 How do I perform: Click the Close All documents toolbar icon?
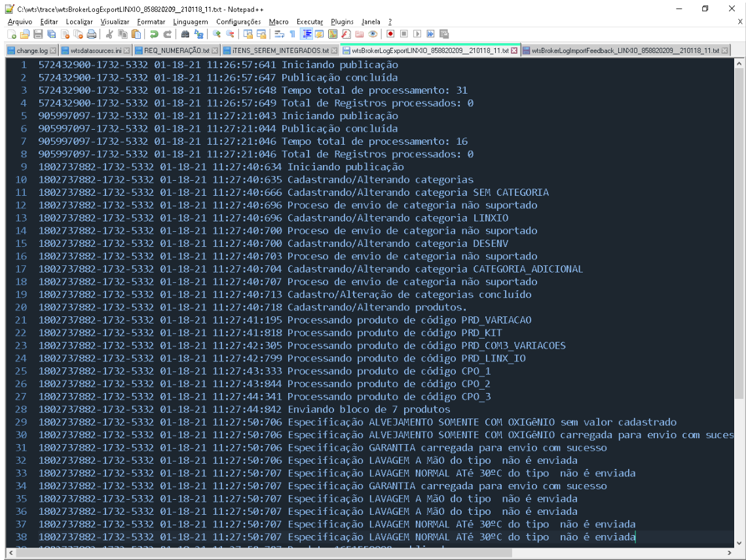(x=78, y=34)
